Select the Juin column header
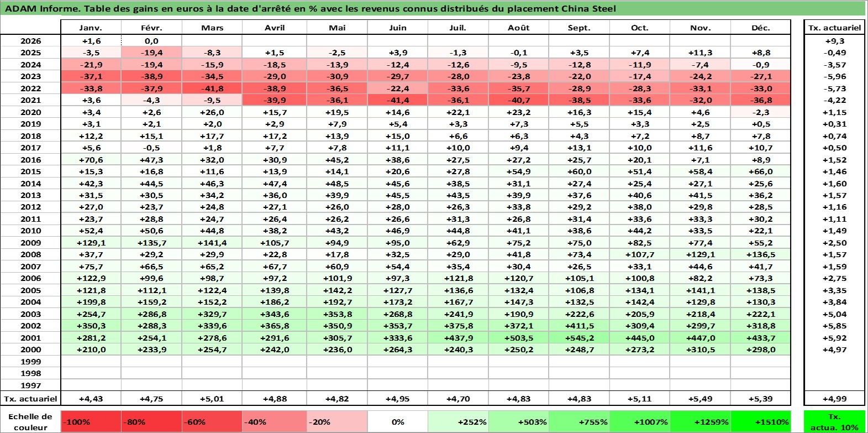Viewport: 868px width, 433px height. [x=398, y=28]
